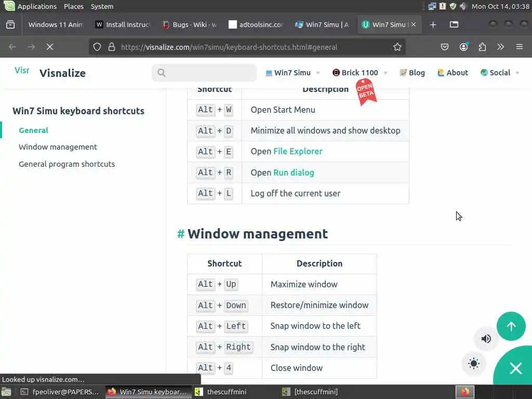Image resolution: width=532 pixels, height=399 pixels.
Task: Close the floating menu with X button
Action: pos(516,368)
